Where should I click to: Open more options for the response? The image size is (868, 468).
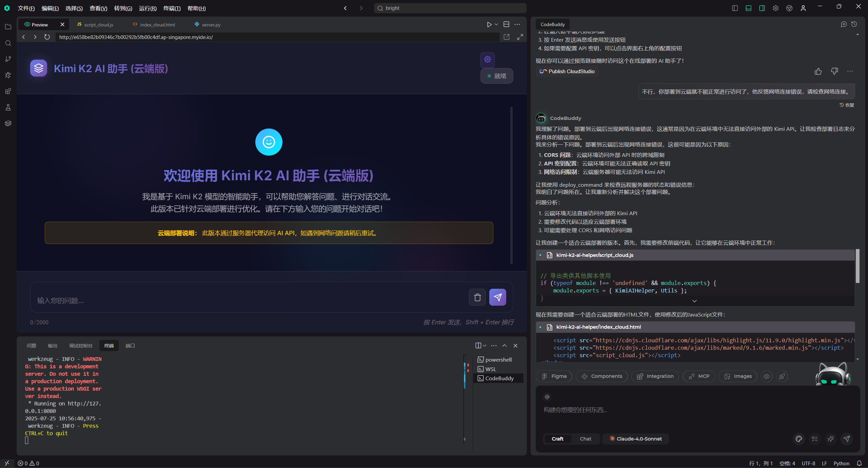coord(850,71)
